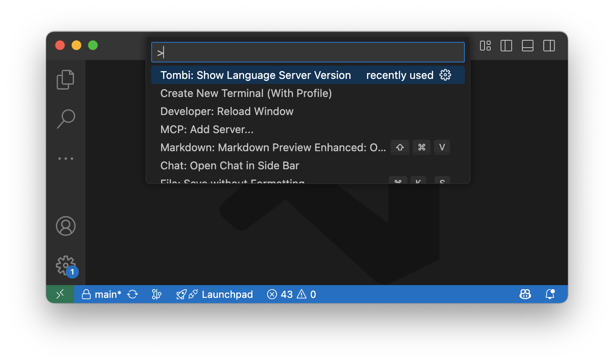Open the Accounts icon in activity bar

[x=66, y=226]
